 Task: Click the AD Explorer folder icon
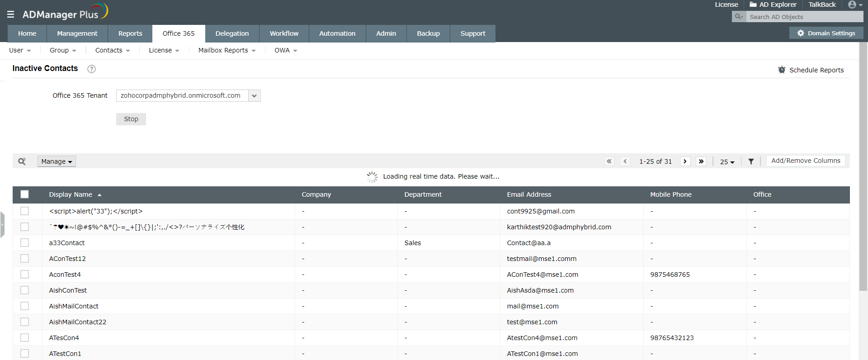(x=753, y=5)
